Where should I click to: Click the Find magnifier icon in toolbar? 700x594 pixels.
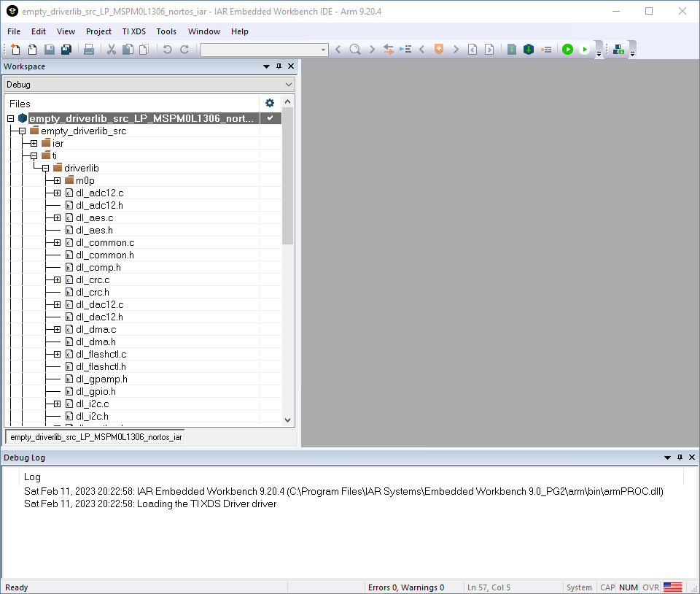(x=355, y=50)
